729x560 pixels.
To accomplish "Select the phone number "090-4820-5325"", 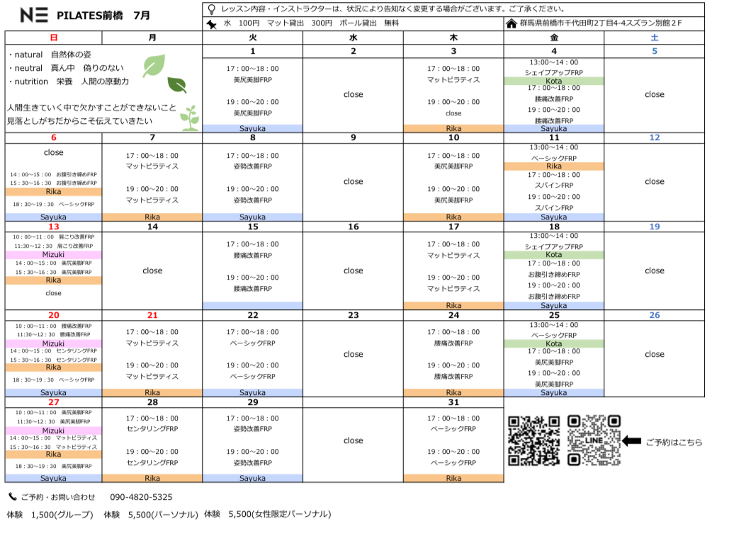I will tap(142, 497).
